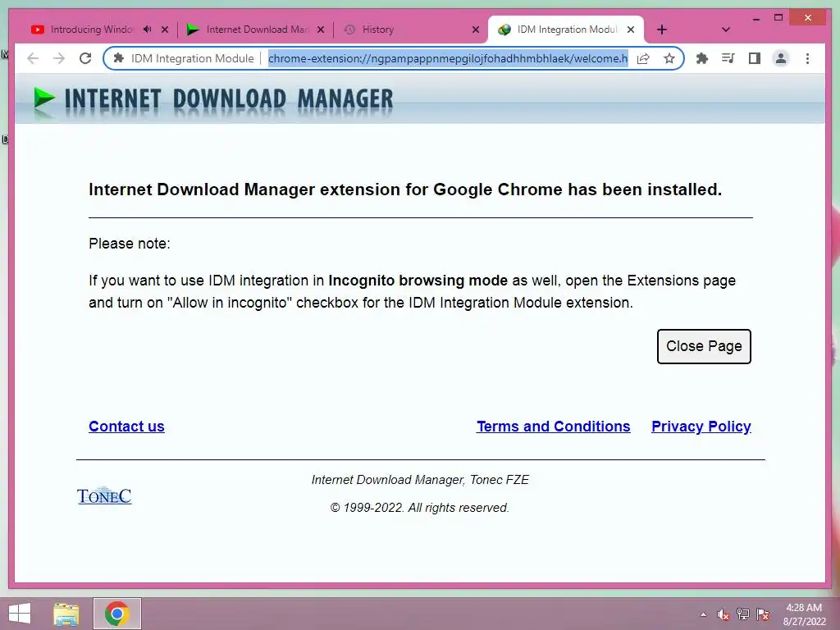
Task: Click the '© 1999-2022. All rights reserved.' text
Action: pos(420,508)
